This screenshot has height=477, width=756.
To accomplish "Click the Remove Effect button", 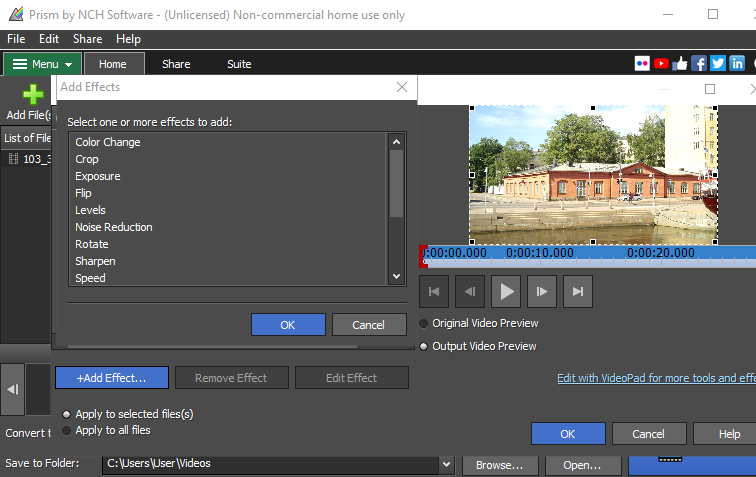I will pyautogui.click(x=231, y=378).
